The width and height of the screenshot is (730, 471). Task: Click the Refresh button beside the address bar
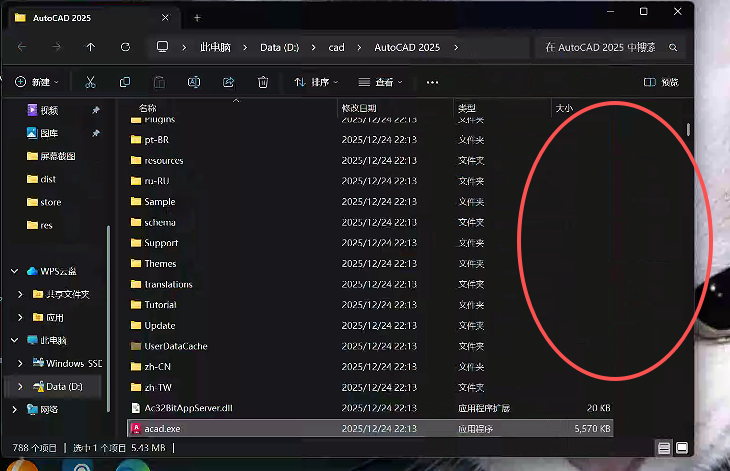point(125,47)
